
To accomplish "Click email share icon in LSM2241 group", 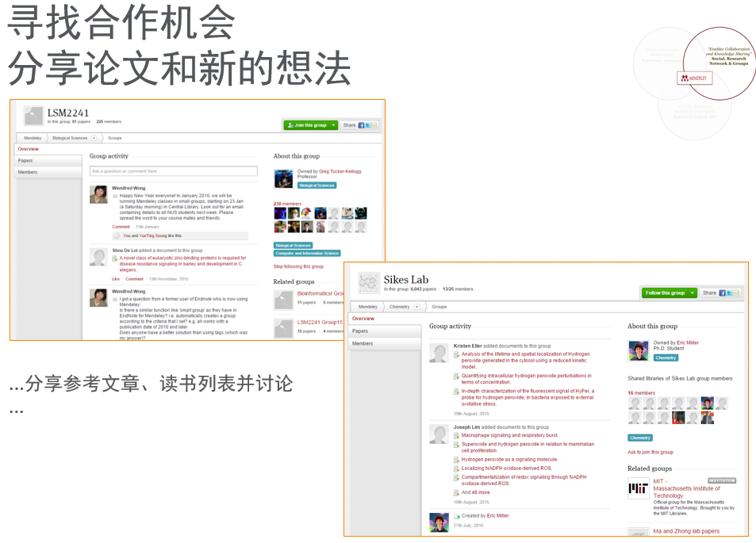I will point(374,125).
